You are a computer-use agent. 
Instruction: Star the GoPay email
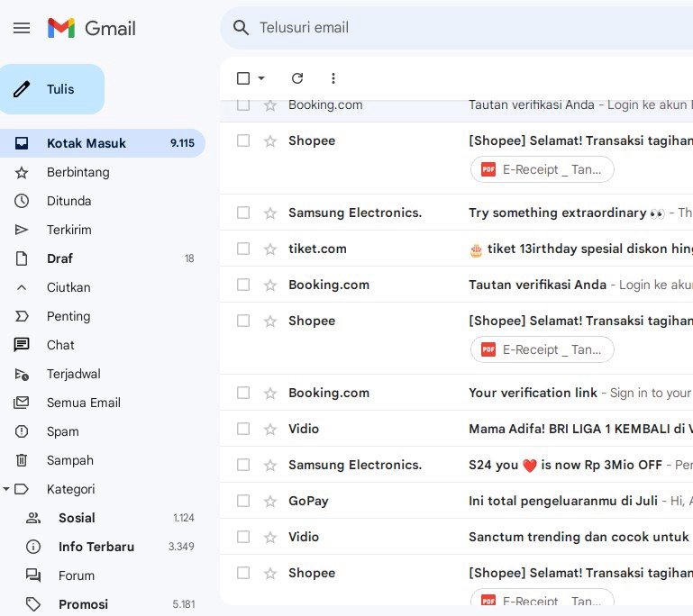[270, 502]
